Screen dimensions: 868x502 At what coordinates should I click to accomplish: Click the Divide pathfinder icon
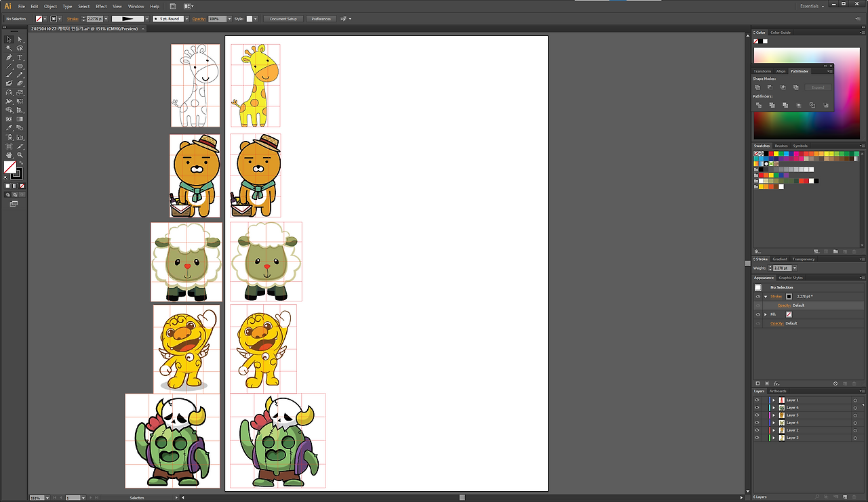pyautogui.click(x=757, y=105)
